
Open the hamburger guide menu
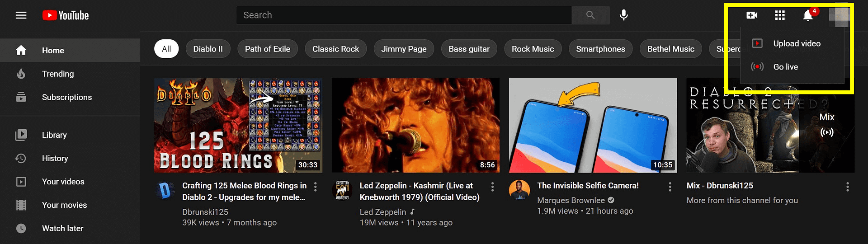click(x=21, y=15)
